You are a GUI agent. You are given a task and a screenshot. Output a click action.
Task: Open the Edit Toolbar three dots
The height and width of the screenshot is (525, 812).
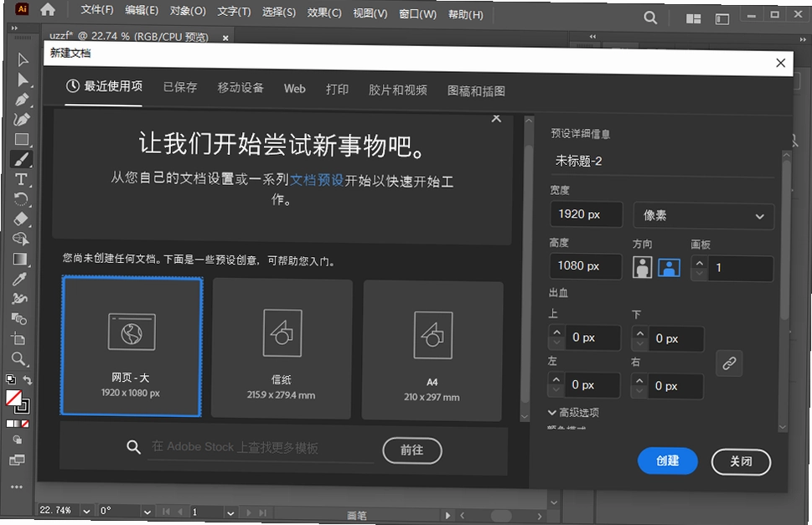coord(17,486)
